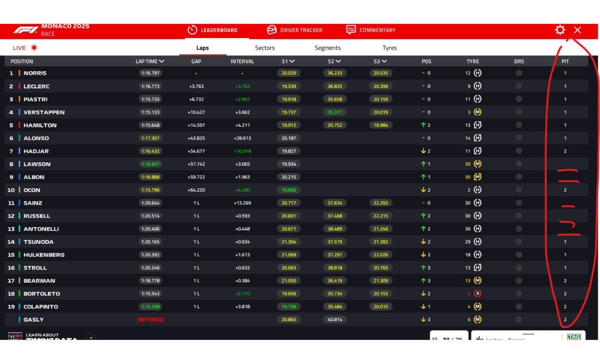Click Norris's hard tyre icon

(x=477, y=73)
